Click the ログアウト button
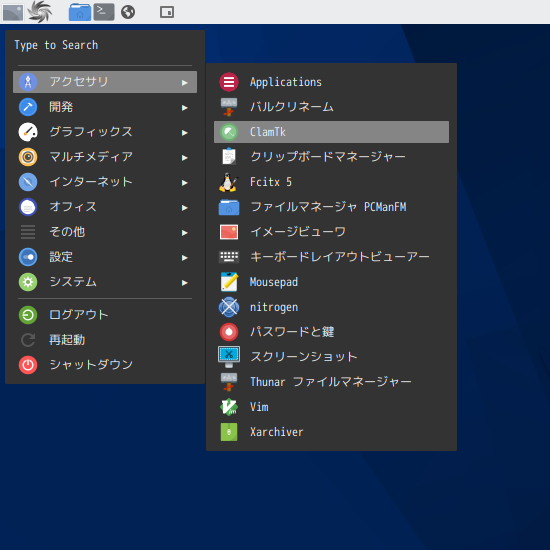The image size is (550, 550). (x=105, y=315)
